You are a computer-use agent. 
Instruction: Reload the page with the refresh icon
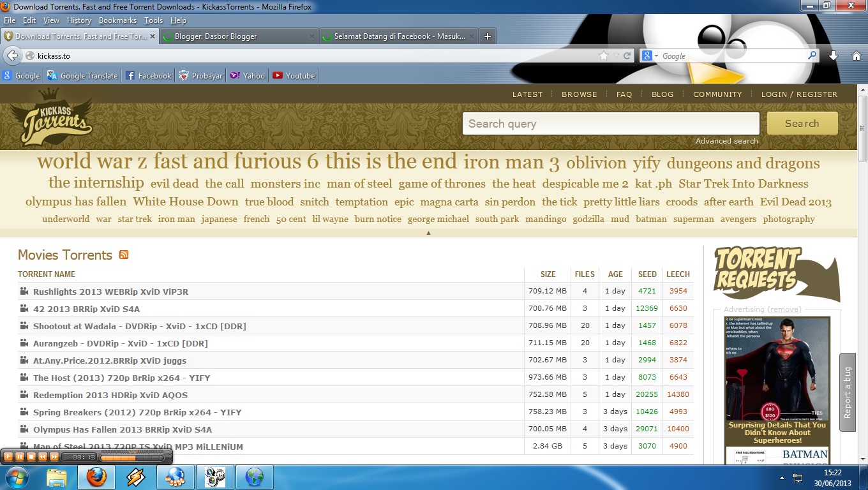[627, 56]
